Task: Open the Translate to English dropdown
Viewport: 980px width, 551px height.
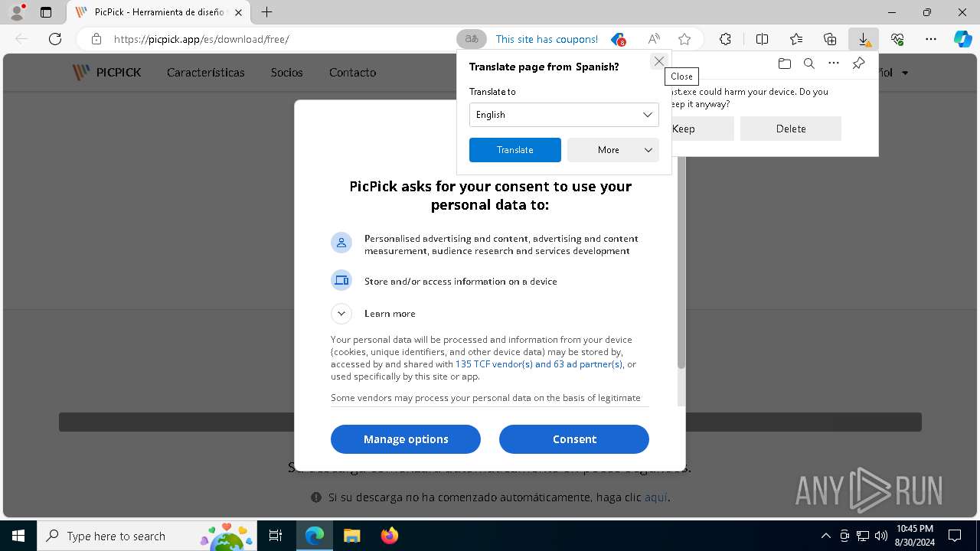Action: point(563,115)
